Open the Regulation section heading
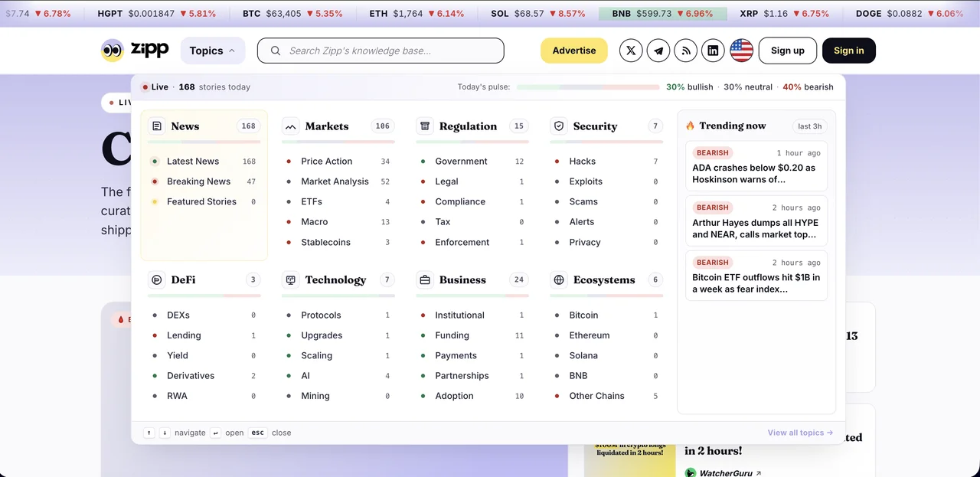This screenshot has width=980, height=477. (x=468, y=126)
